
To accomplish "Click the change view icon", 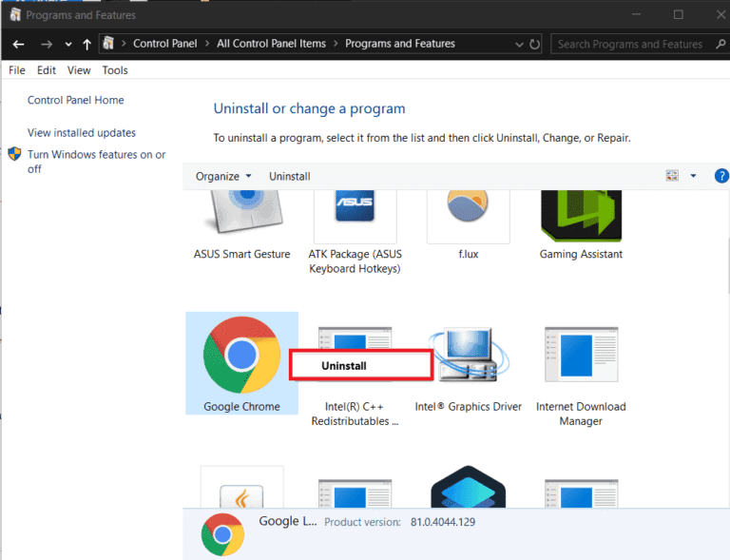I will 672,176.
